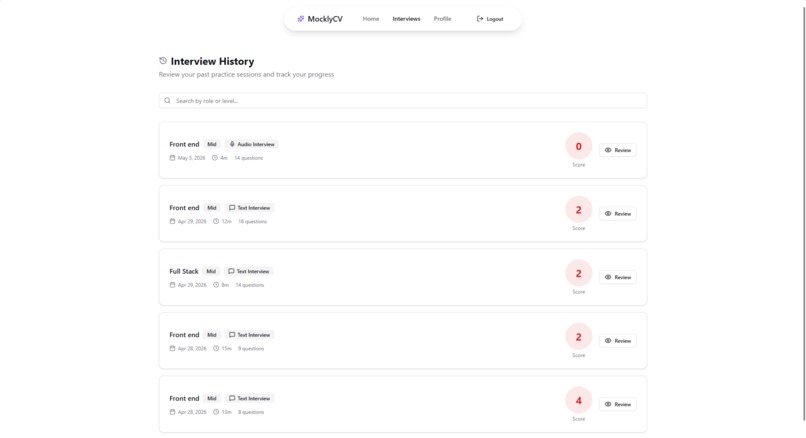Viewport: 806px width, 438px height.
Task: Click the '9 questions' text
Action: (251, 349)
